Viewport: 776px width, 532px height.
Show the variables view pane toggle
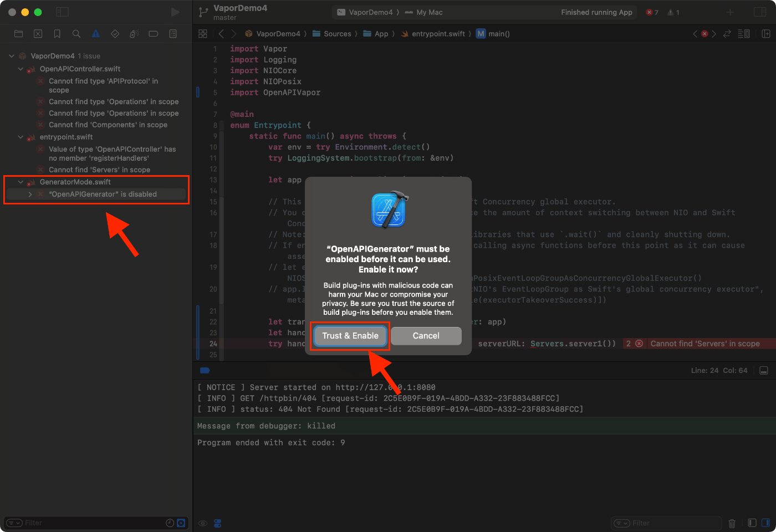point(752,523)
